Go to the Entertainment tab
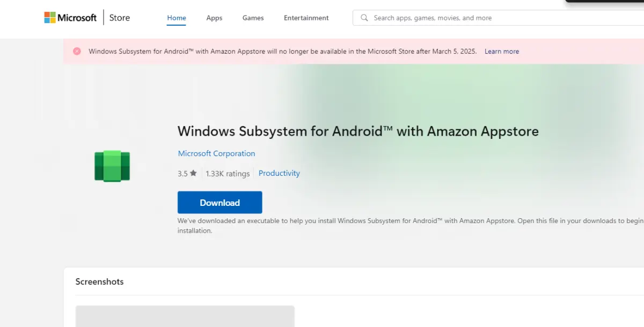Viewport: 644px width, 327px height. click(x=306, y=18)
